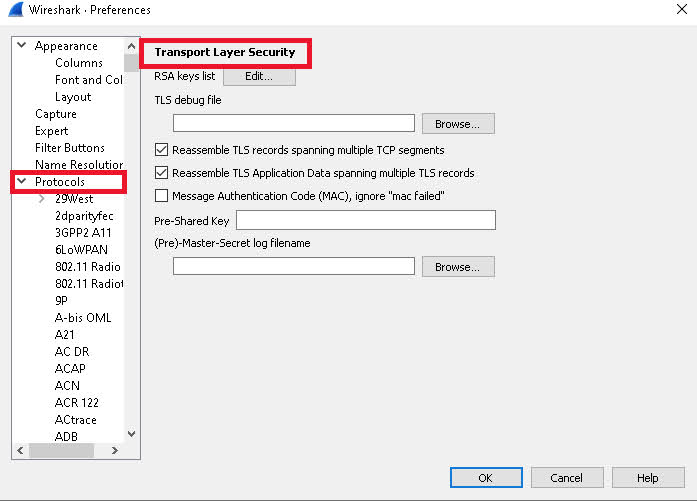Edit the RSA keys list

tap(259, 76)
